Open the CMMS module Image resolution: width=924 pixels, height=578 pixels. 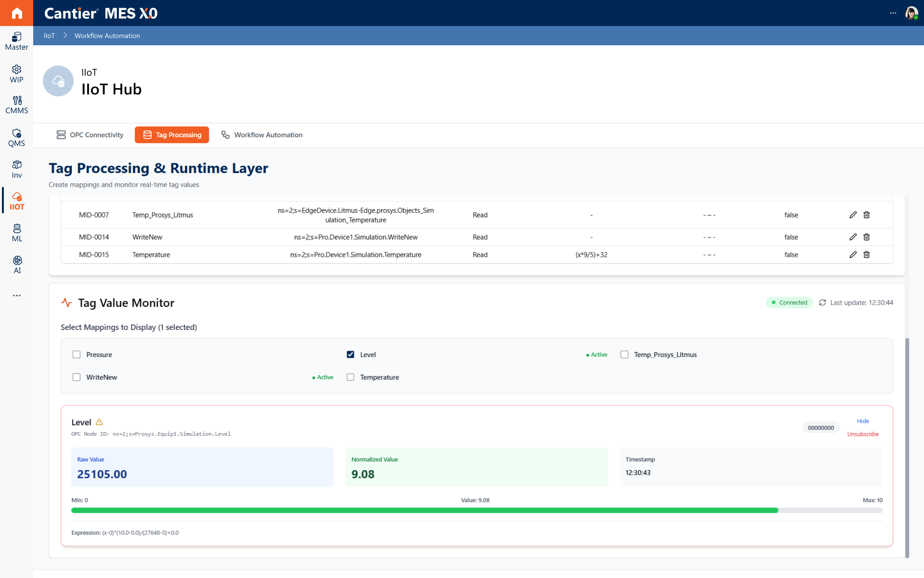(16, 105)
